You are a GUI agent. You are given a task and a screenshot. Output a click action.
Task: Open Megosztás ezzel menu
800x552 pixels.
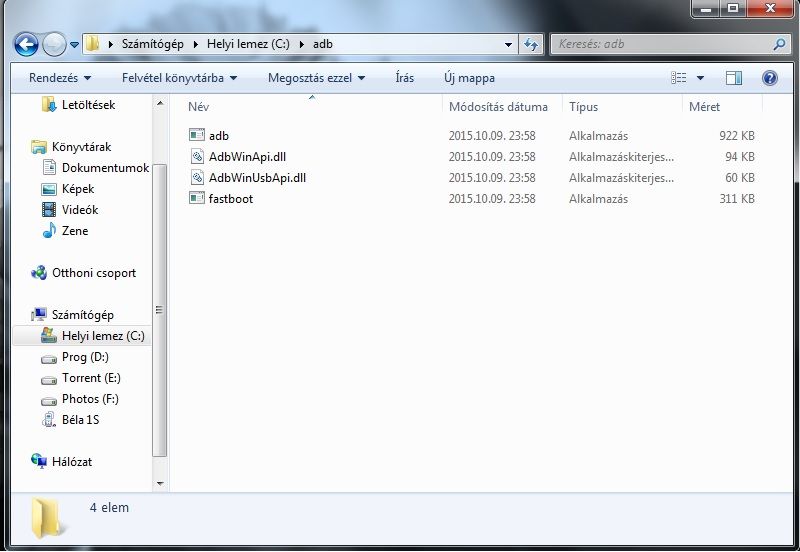317,78
